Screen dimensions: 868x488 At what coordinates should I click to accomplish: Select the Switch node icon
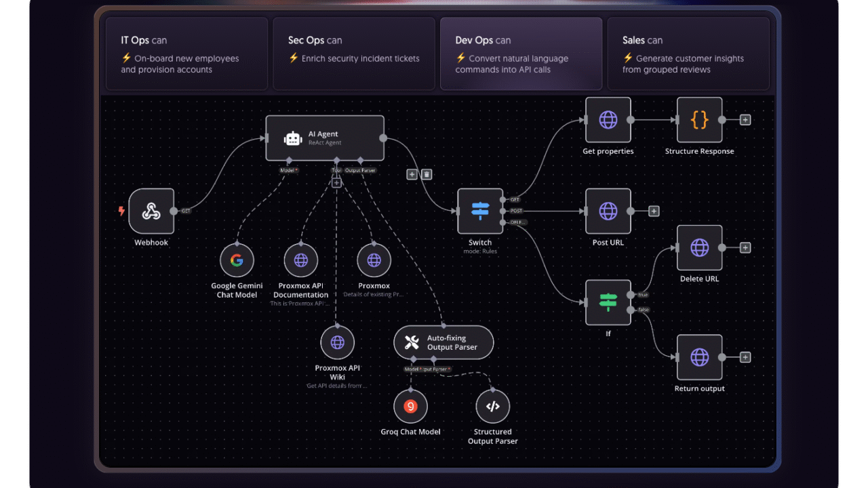pyautogui.click(x=480, y=211)
